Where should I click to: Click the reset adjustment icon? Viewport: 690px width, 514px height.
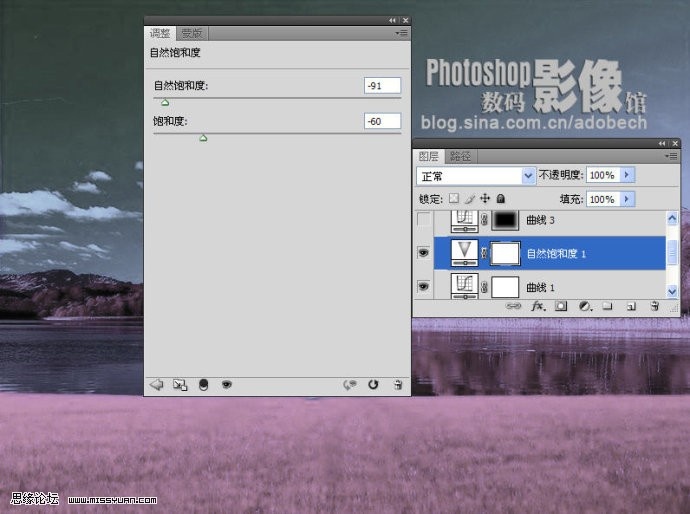point(373,385)
